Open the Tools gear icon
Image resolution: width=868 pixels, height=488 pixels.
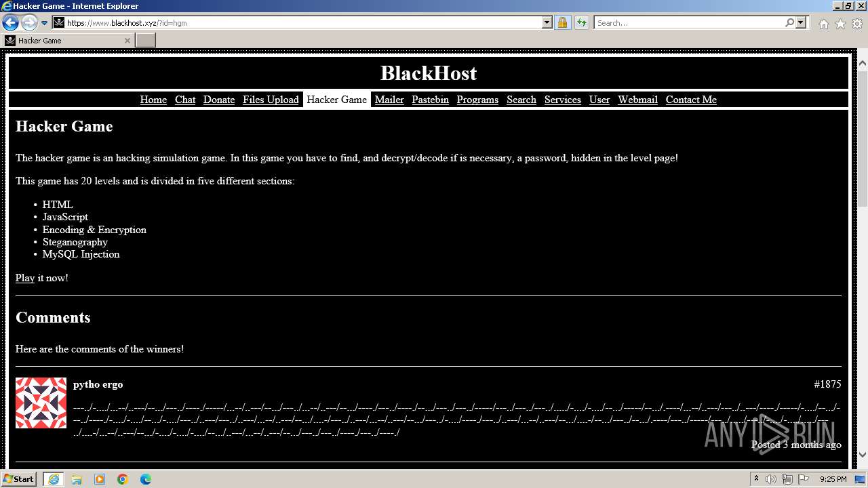tap(857, 24)
